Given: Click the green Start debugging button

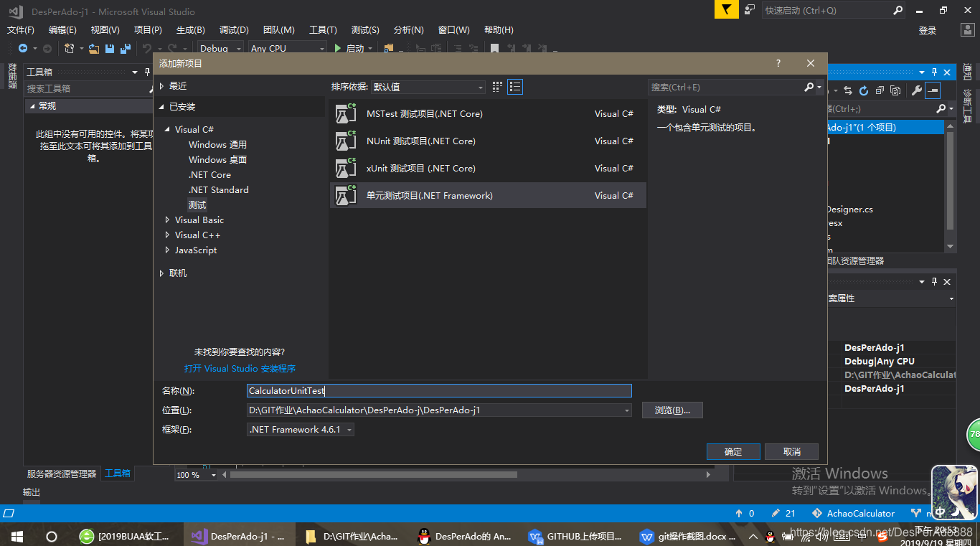Looking at the screenshot, I should (x=339, y=48).
